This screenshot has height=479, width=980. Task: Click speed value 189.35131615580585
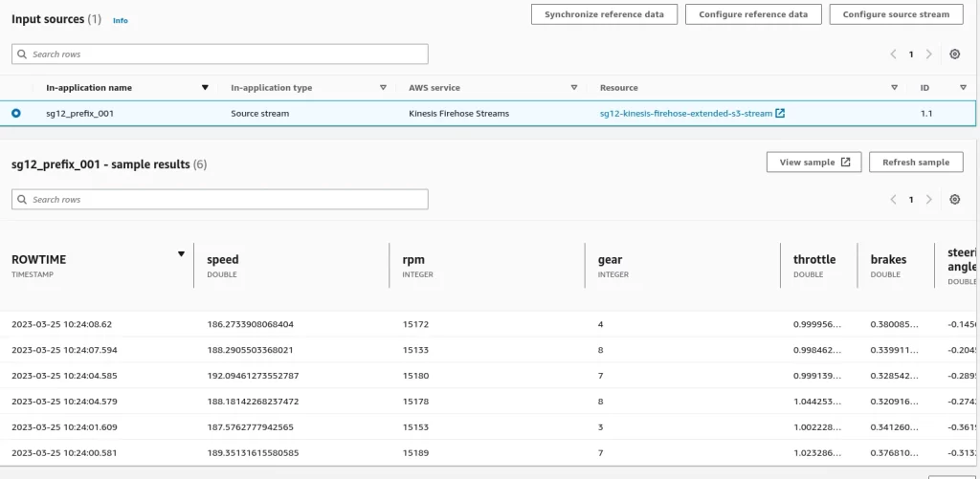[x=253, y=453]
